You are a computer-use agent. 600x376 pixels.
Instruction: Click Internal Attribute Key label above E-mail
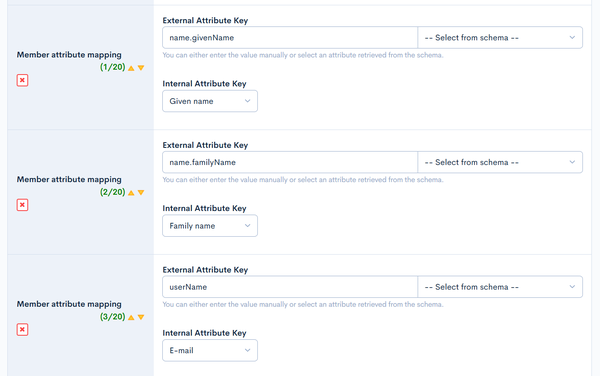click(204, 333)
